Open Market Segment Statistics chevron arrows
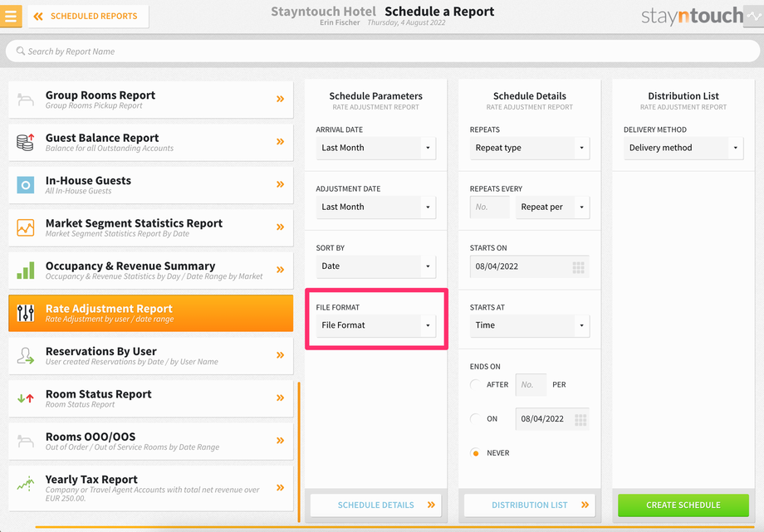The height and width of the screenshot is (532, 764). click(280, 227)
